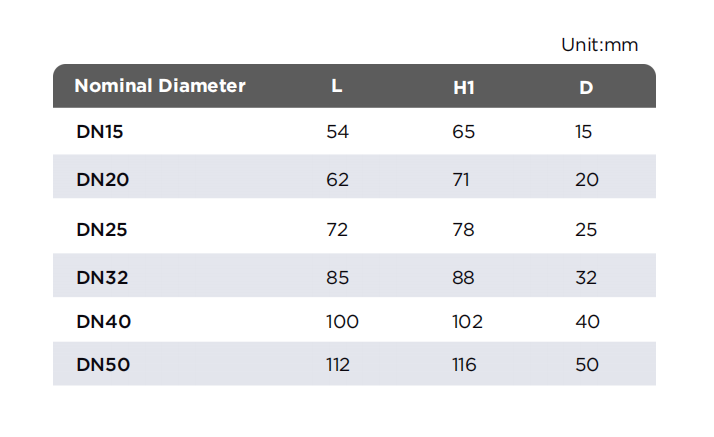Click L value 54 for DN15
Image resolution: width=714 pixels, height=437 pixels.
click(337, 132)
